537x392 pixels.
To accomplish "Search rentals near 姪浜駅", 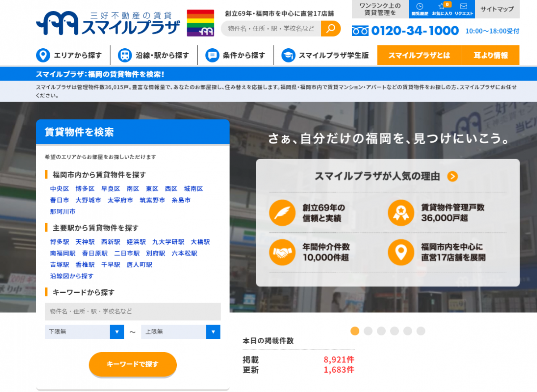I will pyautogui.click(x=136, y=242).
